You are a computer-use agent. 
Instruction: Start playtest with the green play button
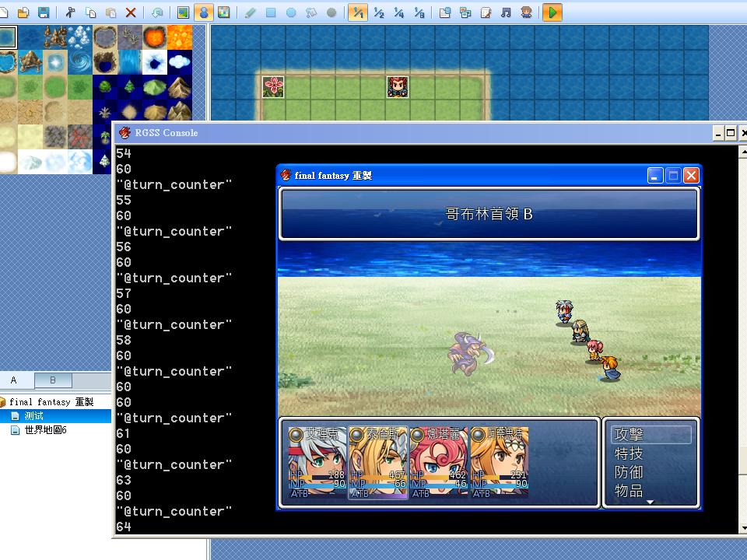click(x=552, y=12)
